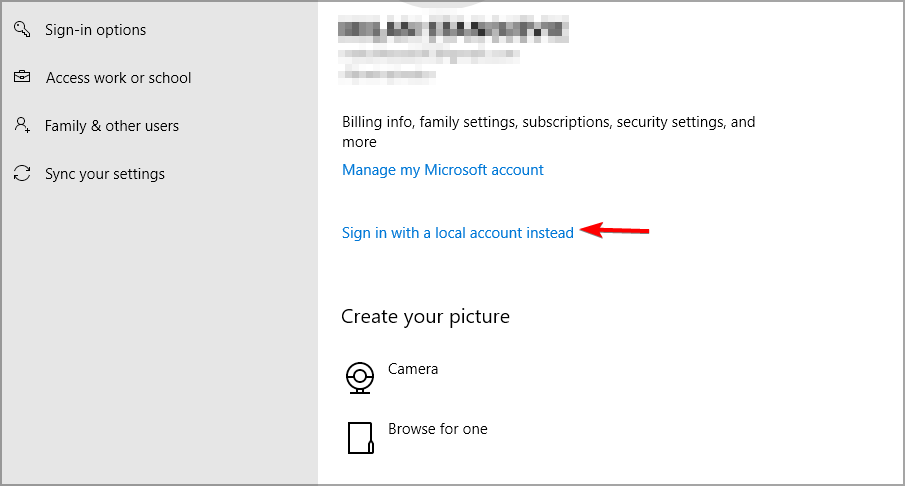Open the Manage my Microsoft account link

pyautogui.click(x=443, y=170)
